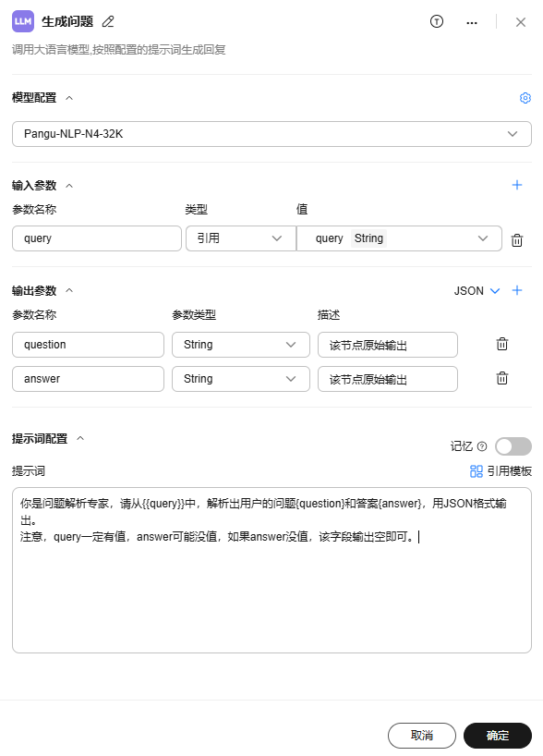Open the 引用 type dropdown
The height and width of the screenshot is (756, 543).
point(240,238)
